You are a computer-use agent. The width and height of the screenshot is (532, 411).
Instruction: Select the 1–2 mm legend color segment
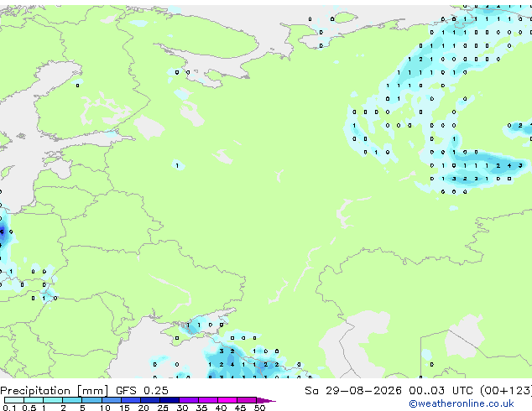53,400
